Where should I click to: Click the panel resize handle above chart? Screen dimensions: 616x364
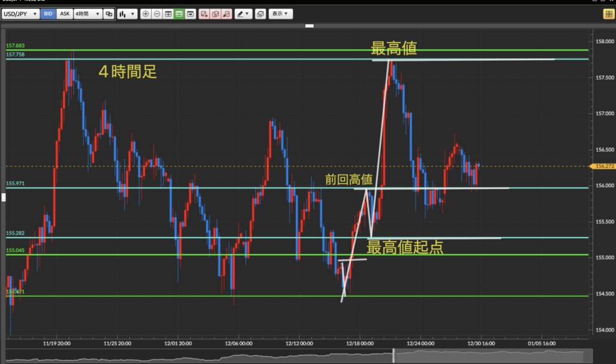310,26
